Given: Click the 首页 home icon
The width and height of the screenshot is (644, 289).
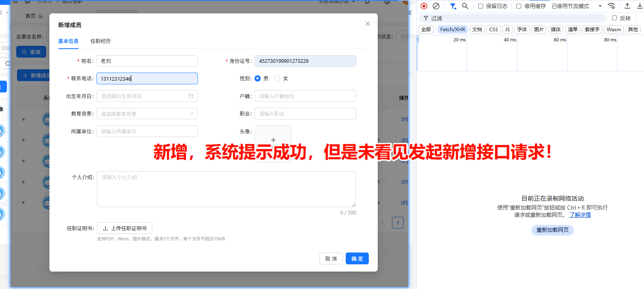Looking at the screenshot, I should click(41, 16).
